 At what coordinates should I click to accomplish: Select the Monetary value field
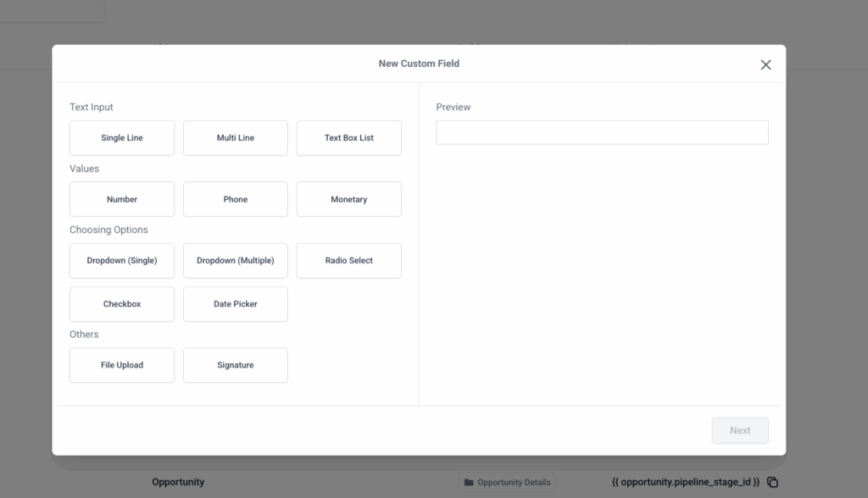click(348, 200)
